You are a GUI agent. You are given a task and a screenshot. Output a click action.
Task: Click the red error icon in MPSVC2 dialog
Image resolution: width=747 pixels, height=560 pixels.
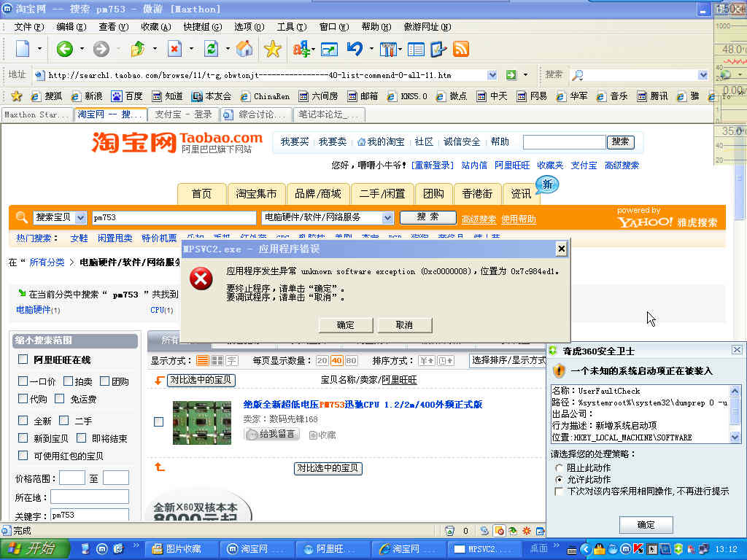pos(201,279)
